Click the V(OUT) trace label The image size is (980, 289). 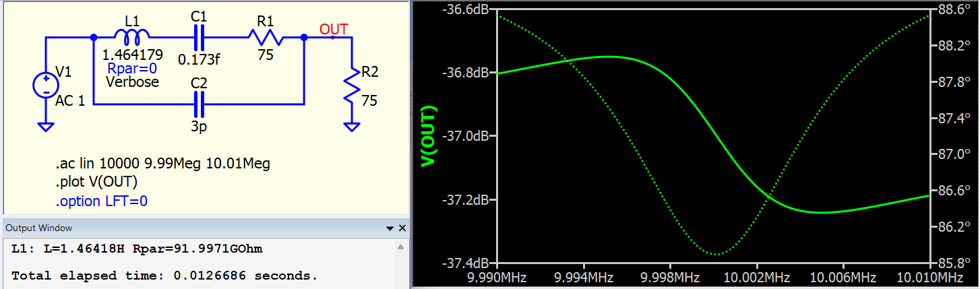pyautogui.click(x=429, y=137)
